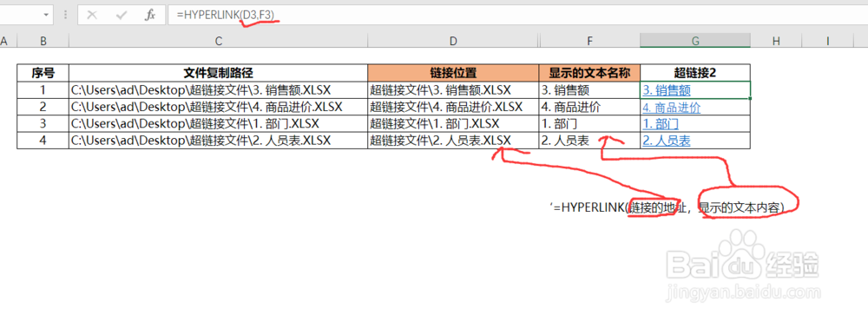Open the Insert Function fx dialog

point(150,16)
